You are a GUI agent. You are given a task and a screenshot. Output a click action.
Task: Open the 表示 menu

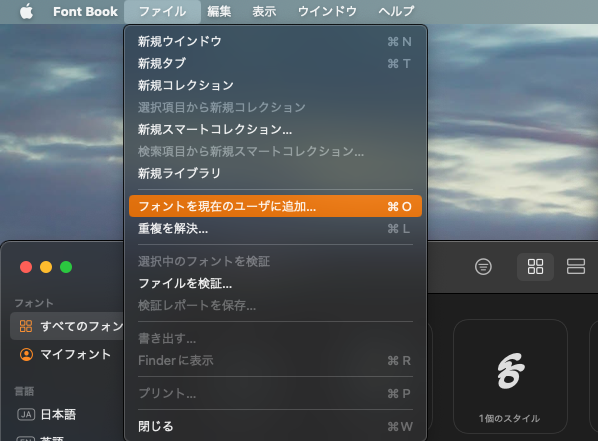tap(264, 11)
